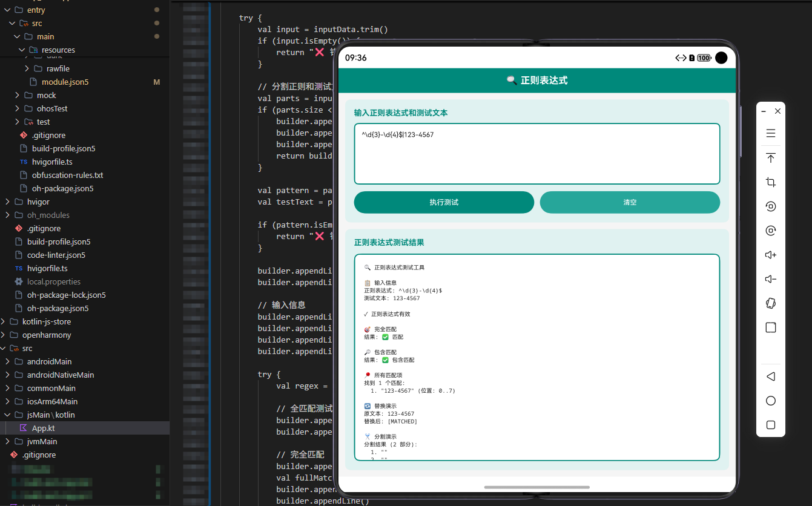This screenshot has width=812, height=506.
Task: Click the battery indicator in phone status bar
Action: 704,58
